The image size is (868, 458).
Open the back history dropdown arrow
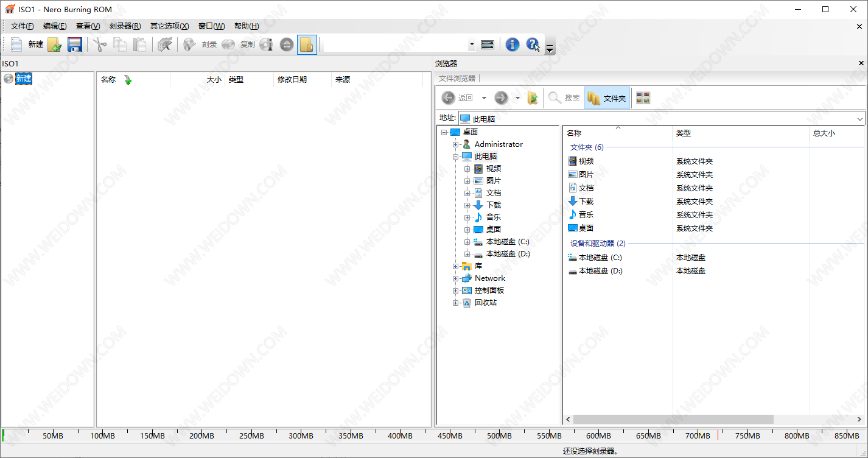tap(484, 97)
